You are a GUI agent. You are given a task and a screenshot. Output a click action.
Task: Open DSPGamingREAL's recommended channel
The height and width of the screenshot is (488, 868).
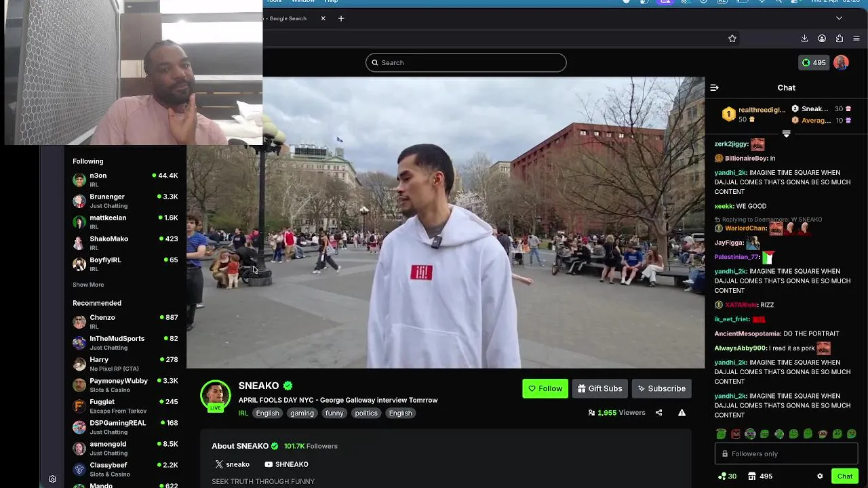[x=125, y=426]
